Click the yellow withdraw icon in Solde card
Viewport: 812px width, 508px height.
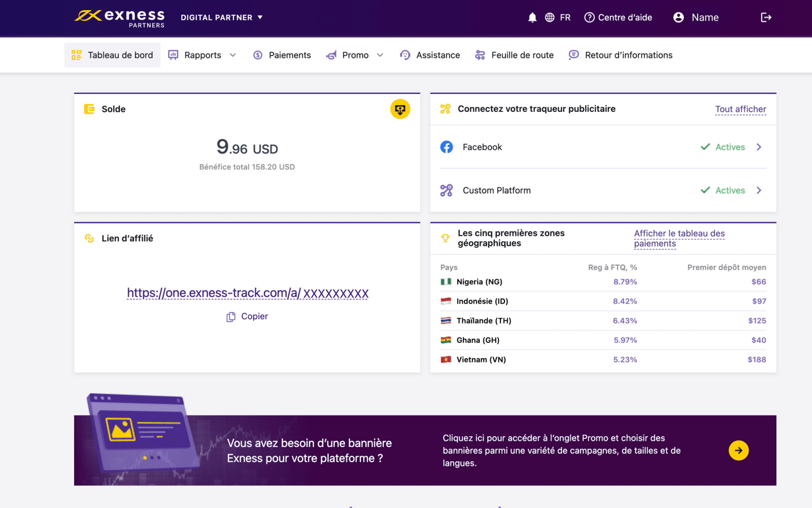[400, 109]
